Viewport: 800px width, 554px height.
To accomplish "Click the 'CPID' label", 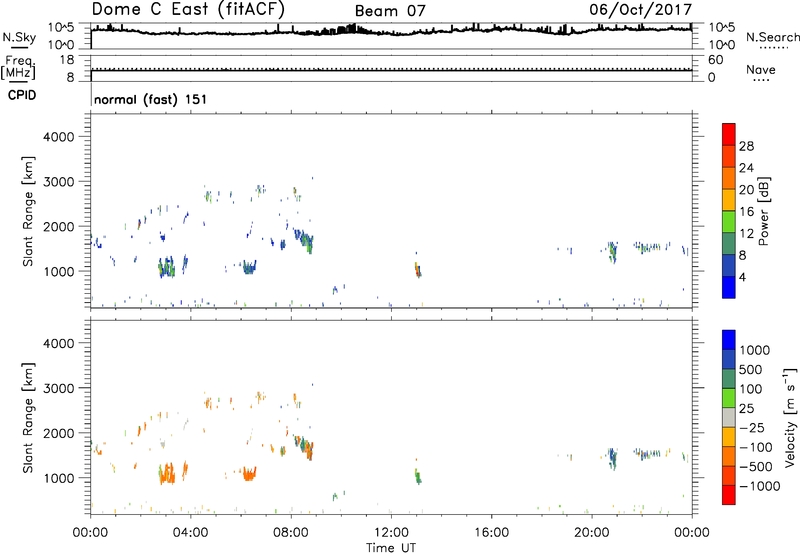I will pos(22,95).
